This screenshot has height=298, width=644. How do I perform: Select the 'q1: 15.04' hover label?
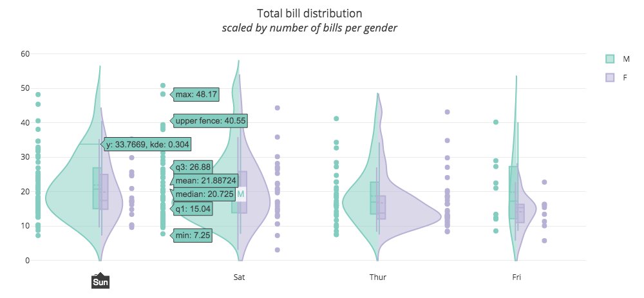pyautogui.click(x=191, y=209)
